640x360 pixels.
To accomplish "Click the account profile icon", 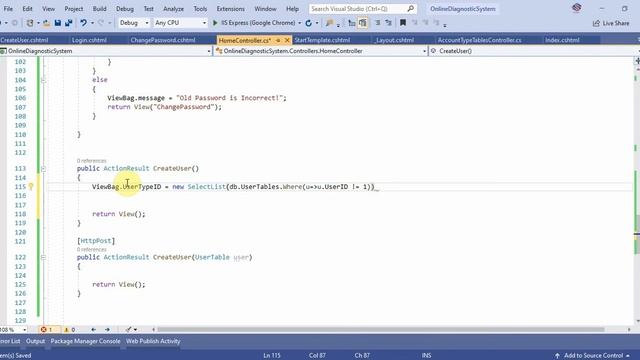I will (x=576, y=8).
